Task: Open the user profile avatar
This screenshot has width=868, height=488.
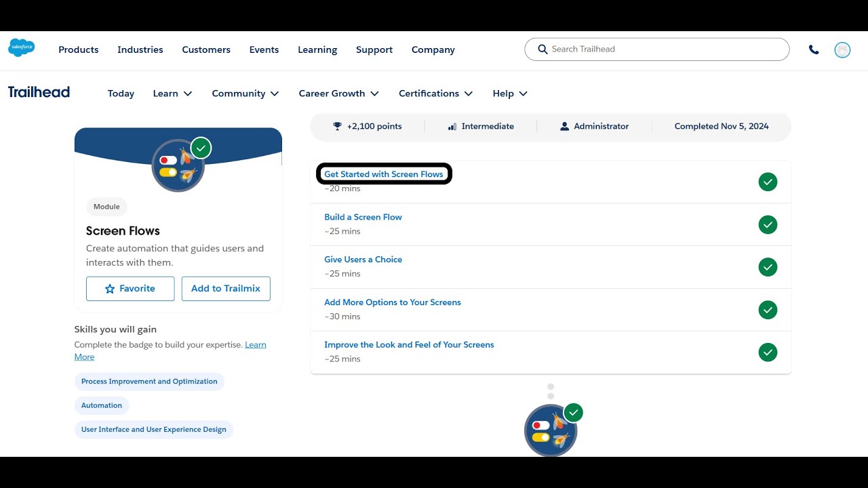Action: point(842,49)
